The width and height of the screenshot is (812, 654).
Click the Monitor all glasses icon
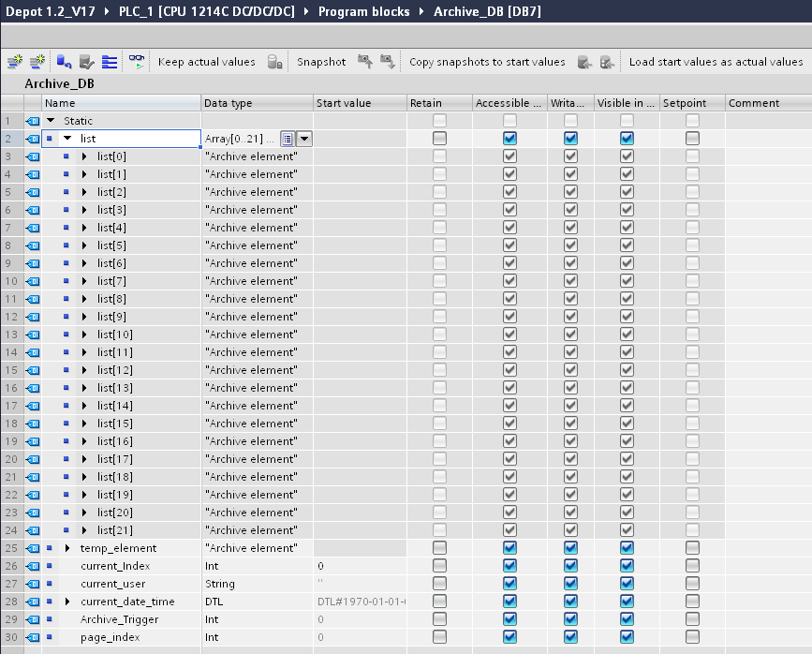point(137,62)
